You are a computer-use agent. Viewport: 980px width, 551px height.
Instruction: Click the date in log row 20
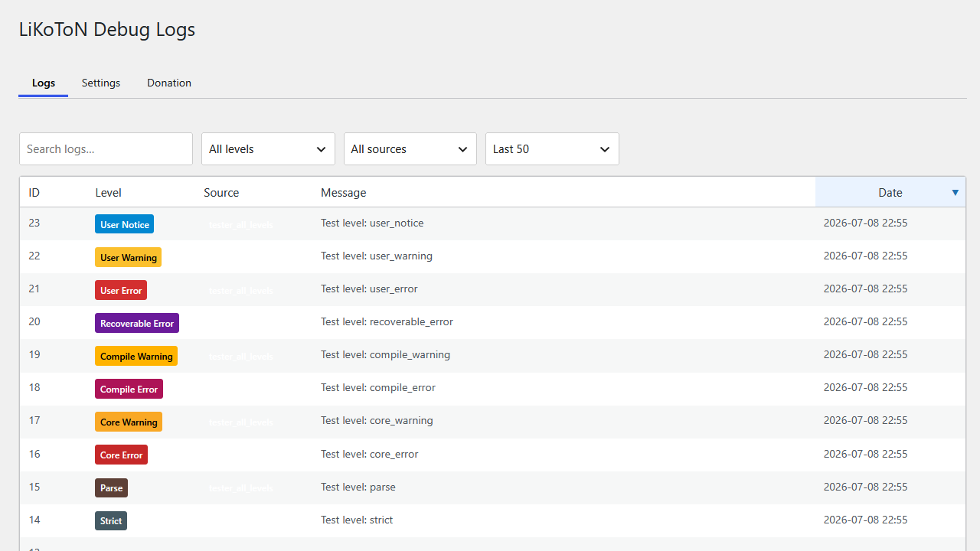tap(865, 322)
